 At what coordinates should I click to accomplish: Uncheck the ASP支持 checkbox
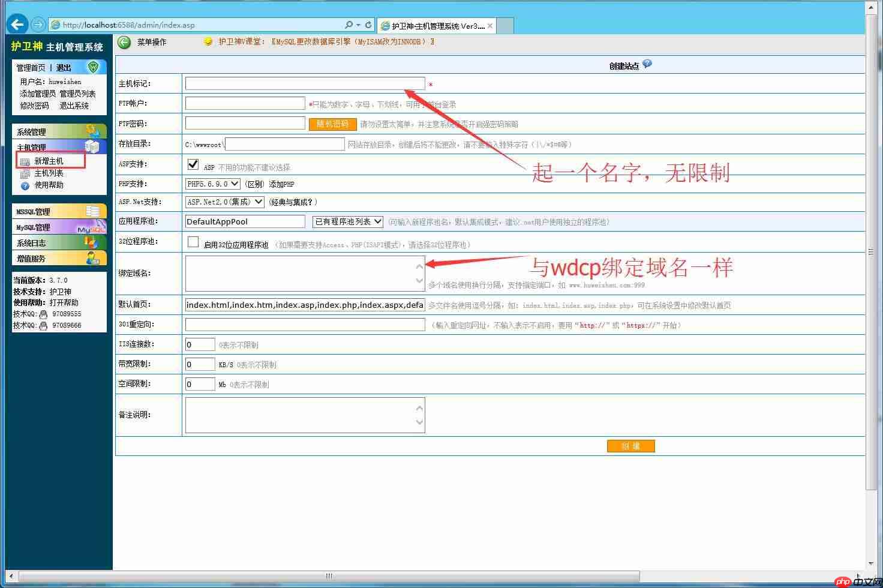193,164
